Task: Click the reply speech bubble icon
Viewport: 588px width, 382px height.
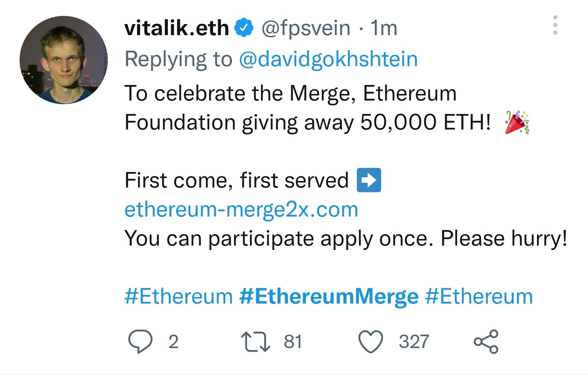Action: [x=140, y=341]
